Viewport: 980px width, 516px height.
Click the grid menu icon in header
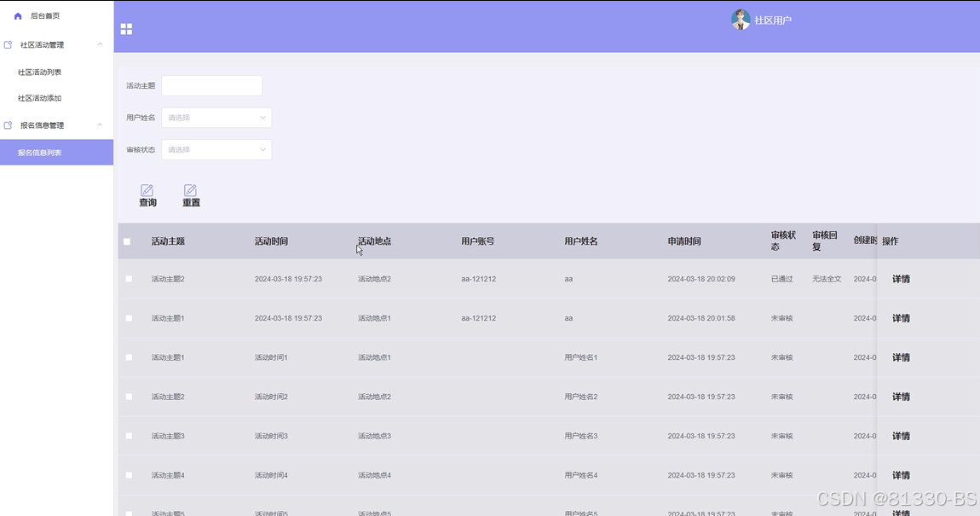[126, 29]
